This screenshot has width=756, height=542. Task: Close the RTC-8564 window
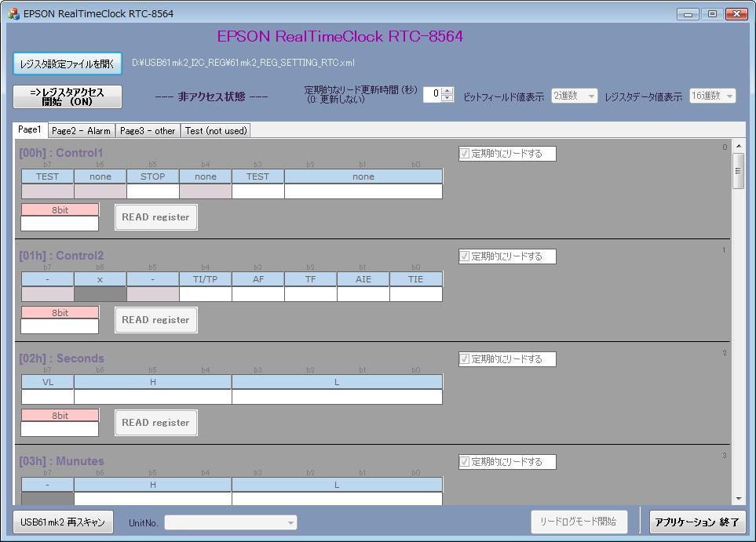[x=736, y=14]
